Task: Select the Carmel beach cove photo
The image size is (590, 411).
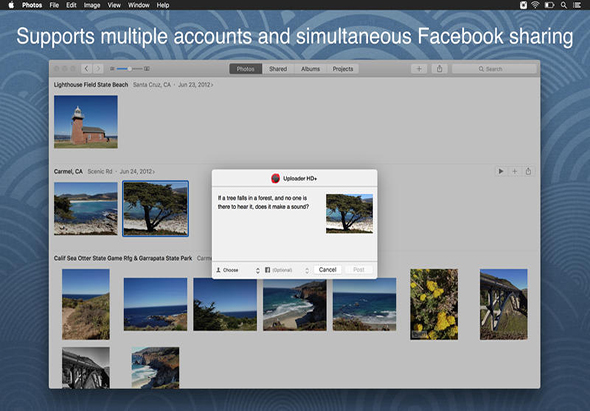Action: point(86,209)
